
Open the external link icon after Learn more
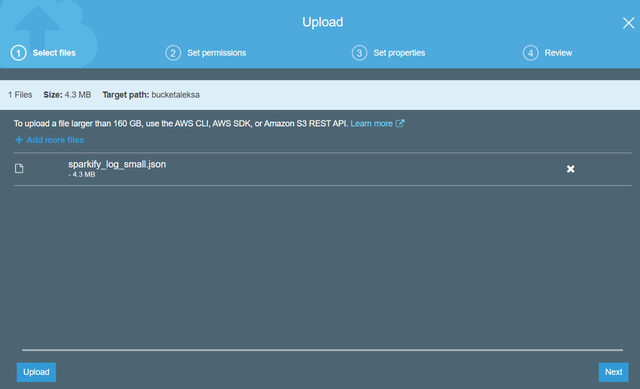pos(400,123)
